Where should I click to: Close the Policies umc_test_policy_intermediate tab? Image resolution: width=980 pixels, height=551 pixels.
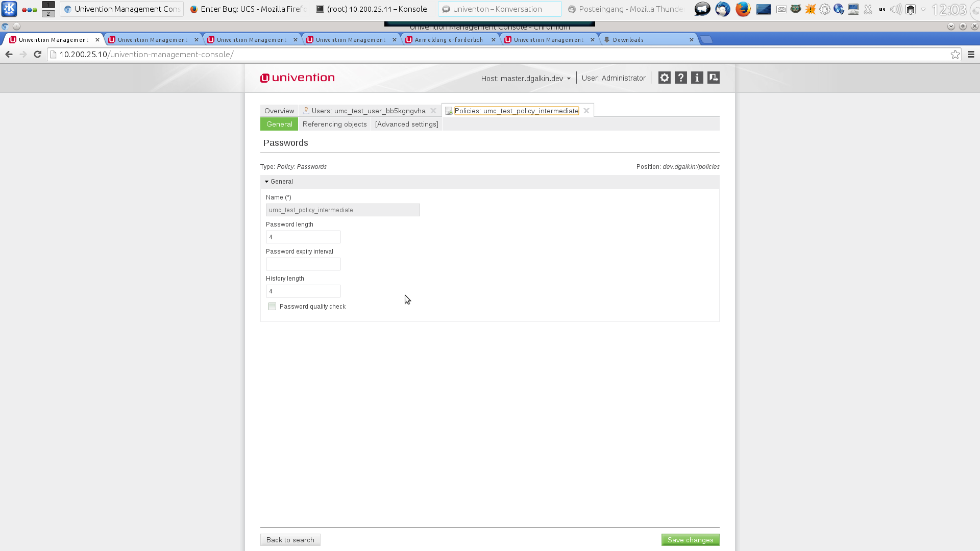tap(586, 111)
